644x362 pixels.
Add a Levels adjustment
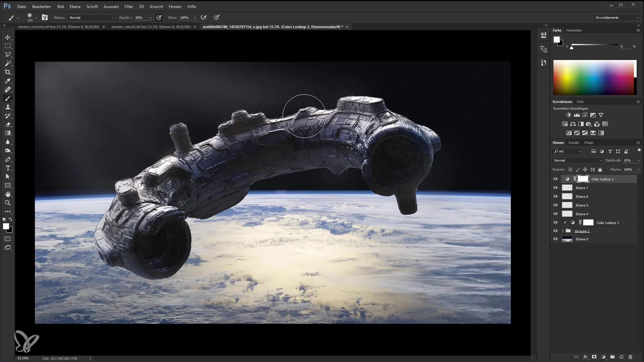(x=577, y=115)
